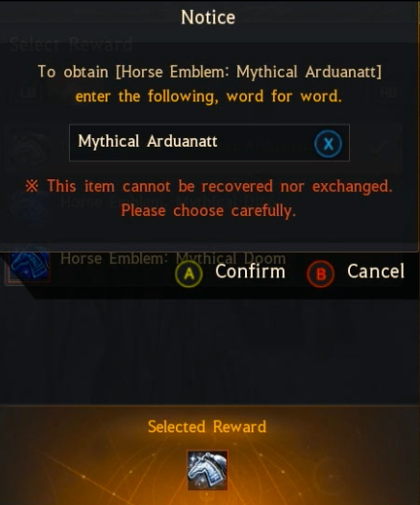Confirm the Mythical Arduanatt selection
420x505 pixels.
[250, 271]
